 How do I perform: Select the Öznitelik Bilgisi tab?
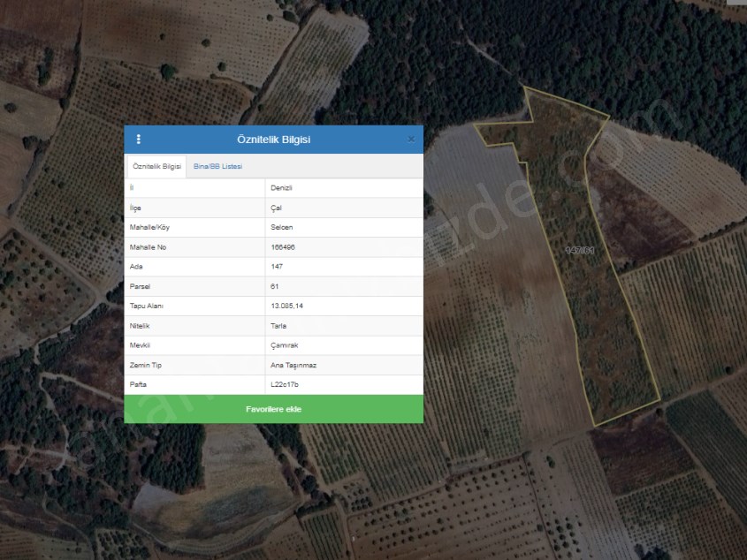156,166
